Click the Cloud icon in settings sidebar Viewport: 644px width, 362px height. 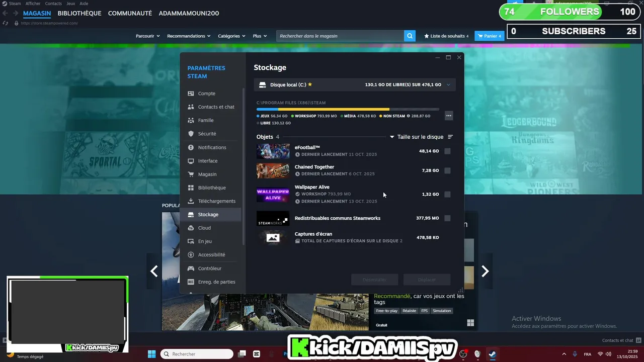coord(191,228)
